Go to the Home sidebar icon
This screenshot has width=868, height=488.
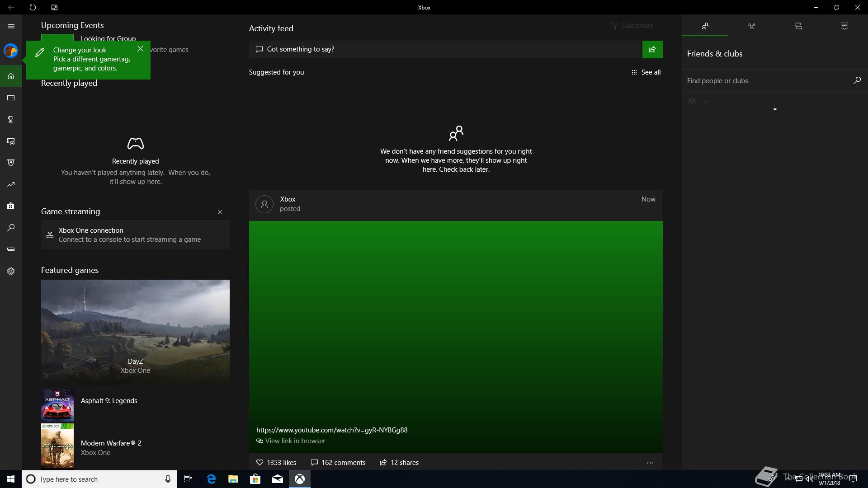point(11,76)
